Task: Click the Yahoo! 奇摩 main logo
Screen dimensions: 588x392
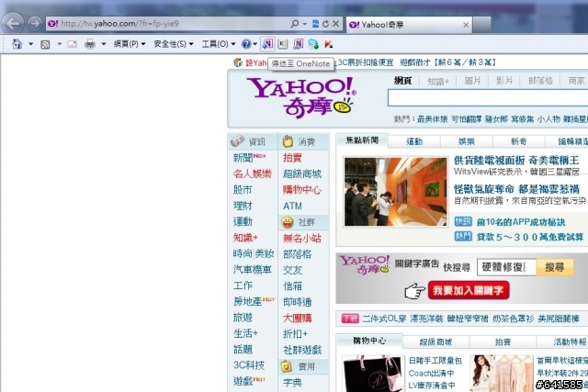Action: [x=302, y=96]
